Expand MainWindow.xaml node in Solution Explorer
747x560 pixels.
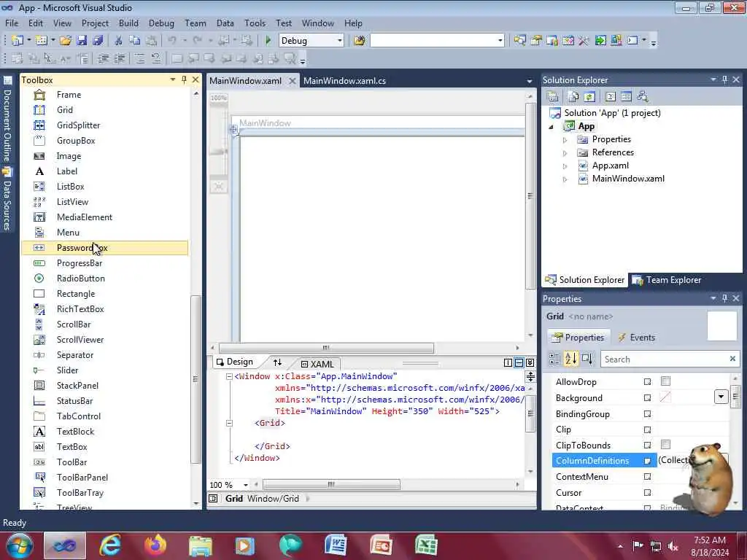point(565,179)
